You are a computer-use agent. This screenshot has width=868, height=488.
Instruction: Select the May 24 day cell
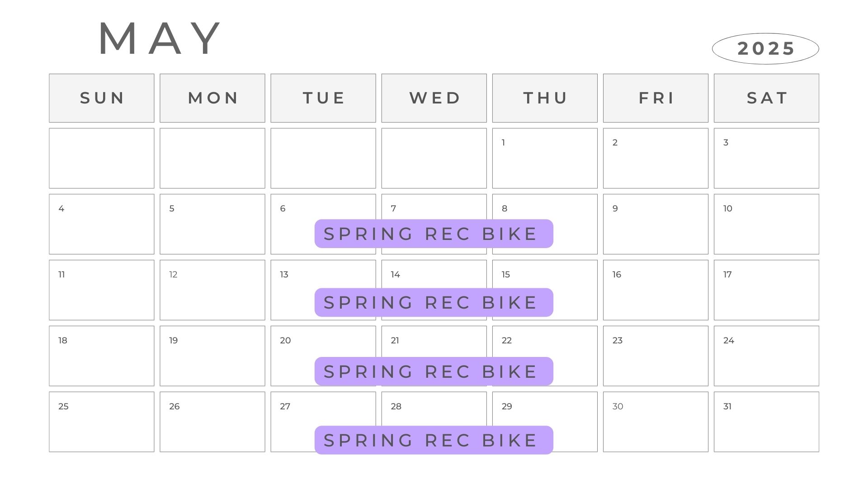pyautogui.click(x=766, y=356)
